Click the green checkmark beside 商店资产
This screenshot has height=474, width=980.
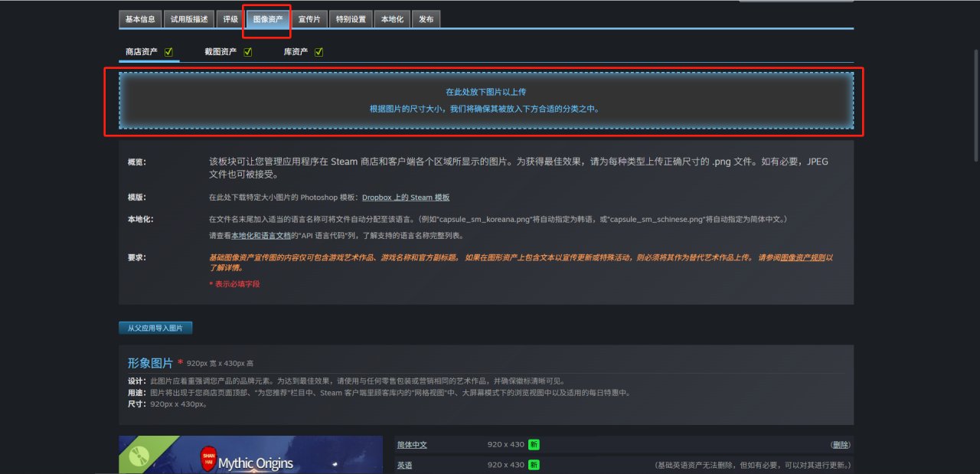point(168,52)
